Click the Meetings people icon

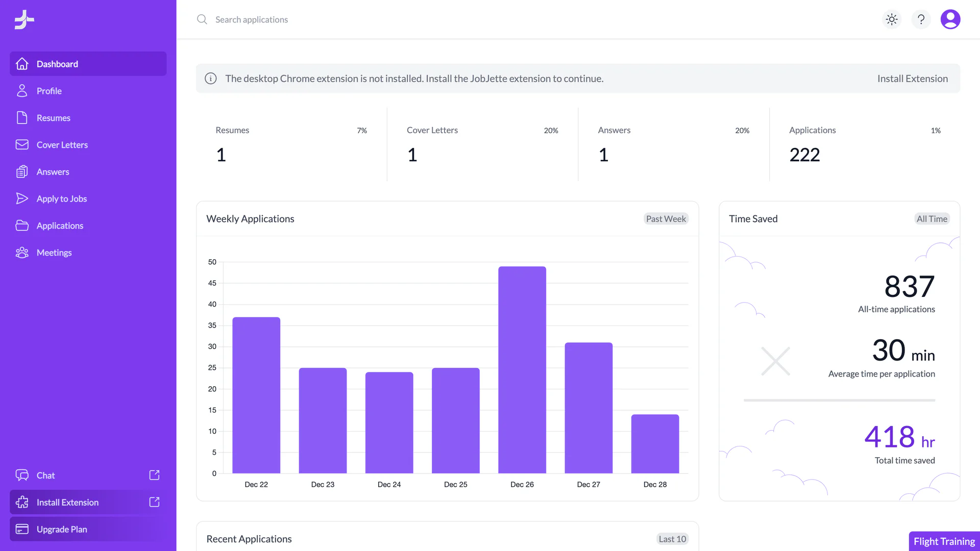[x=22, y=252]
